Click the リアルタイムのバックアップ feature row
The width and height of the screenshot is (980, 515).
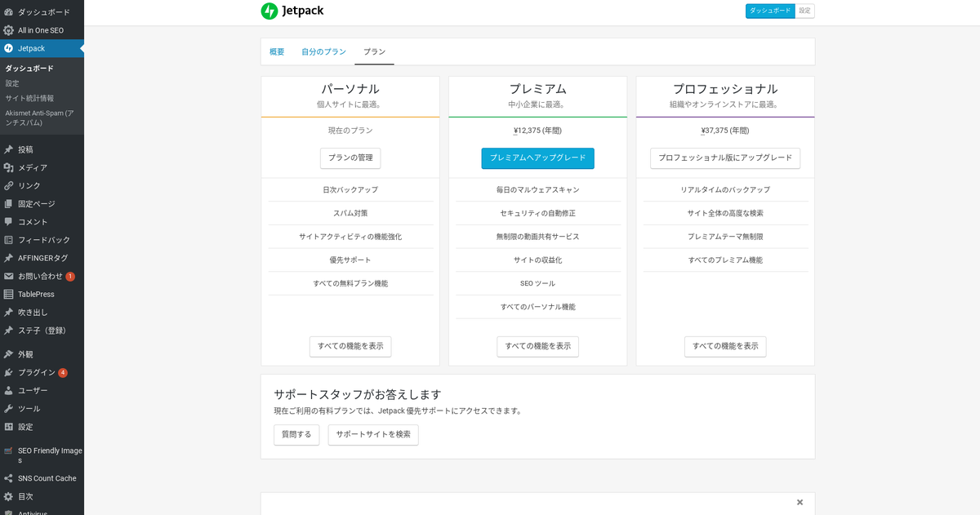[725, 190]
